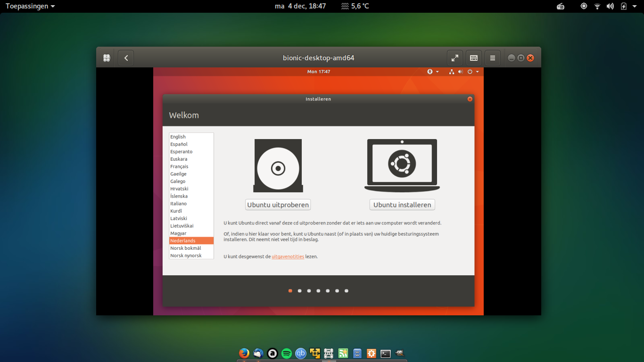
Task: Launch Terminal from the dock
Action: tap(386, 354)
